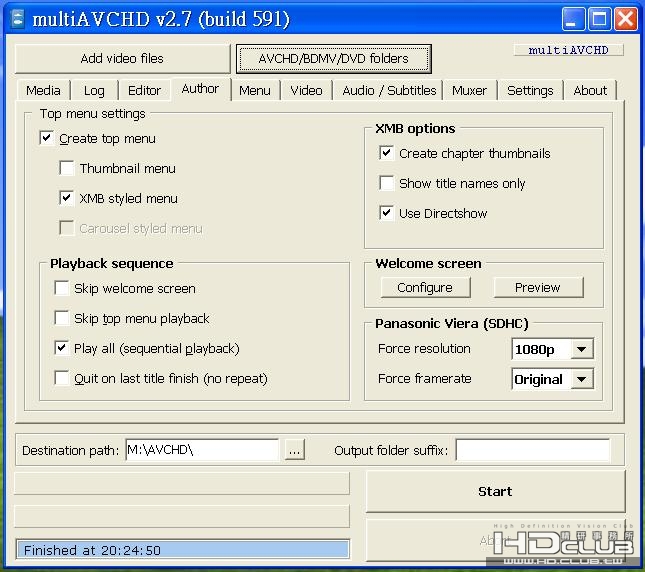Viewport: 645px width, 572px height.
Task: Preview the welcome screen
Action: [x=538, y=287]
